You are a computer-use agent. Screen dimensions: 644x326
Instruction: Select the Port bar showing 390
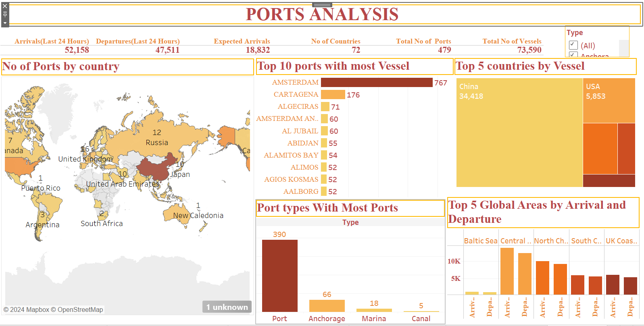click(x=279, y=276)
